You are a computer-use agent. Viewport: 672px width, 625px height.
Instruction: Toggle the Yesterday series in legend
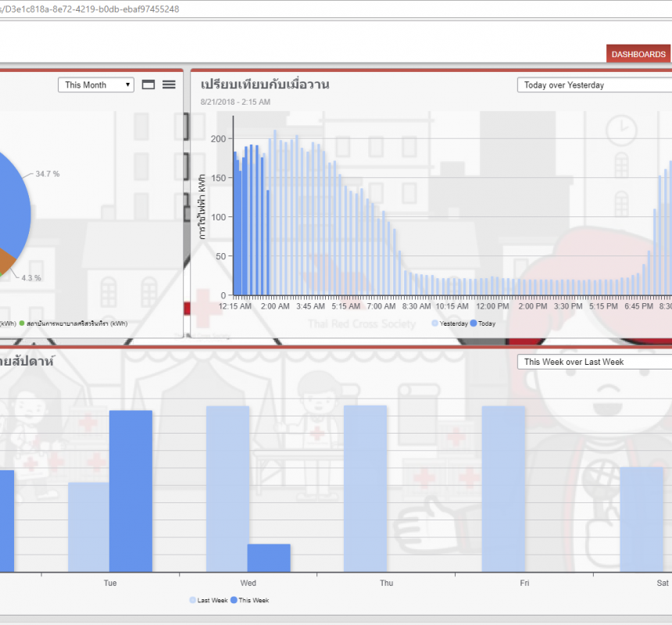pyautogui.click(x=449, y=323)
